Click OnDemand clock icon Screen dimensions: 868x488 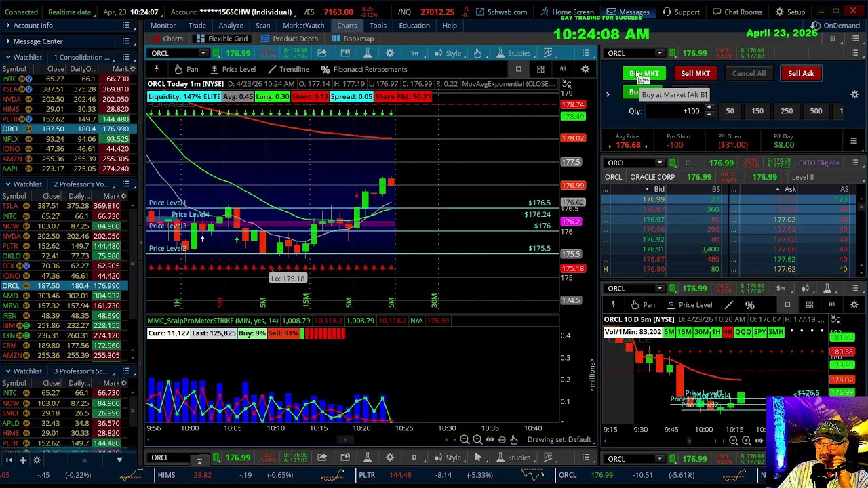point(816,26)
